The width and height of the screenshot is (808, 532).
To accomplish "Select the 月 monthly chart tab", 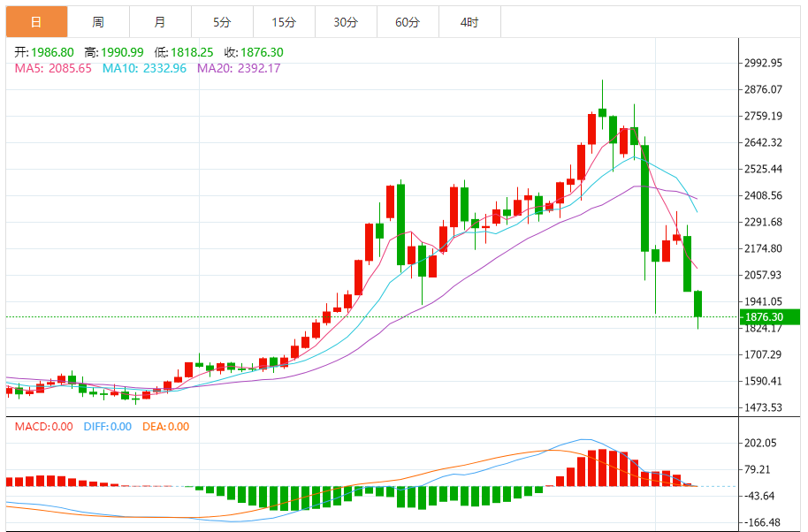I will coord(159,22).
